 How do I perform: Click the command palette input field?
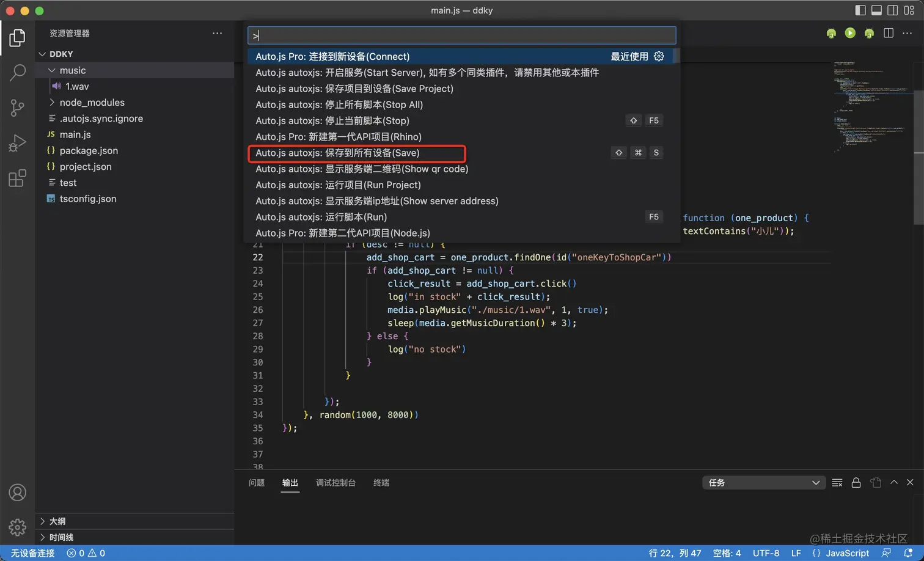(x=461, y=35)
